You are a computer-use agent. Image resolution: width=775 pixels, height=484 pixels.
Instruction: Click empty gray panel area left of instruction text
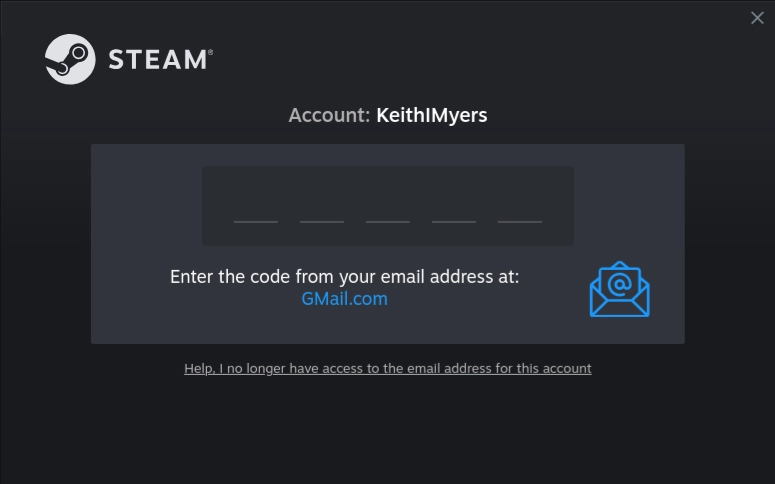pyautogui.click(x=130, y=289)
